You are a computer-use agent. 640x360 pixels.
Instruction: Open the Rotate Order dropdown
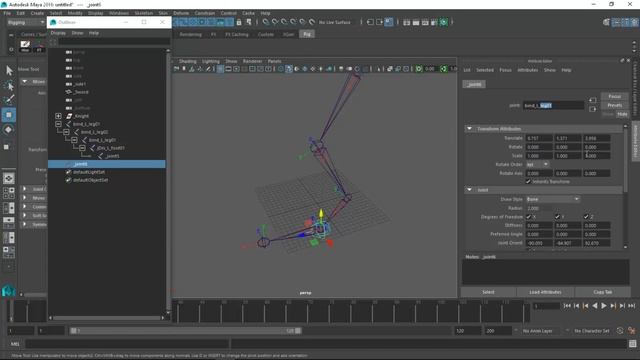point(537,164)
